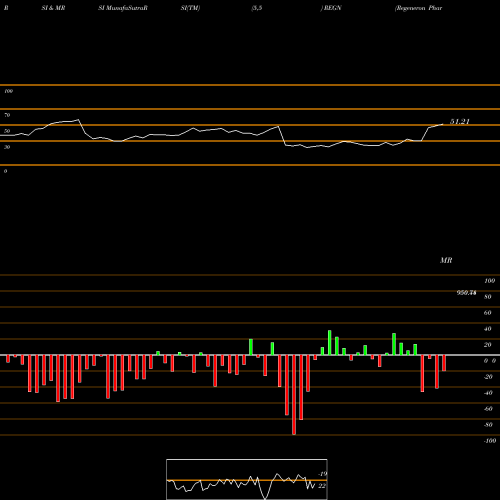Click the 'SI & MR' header label
500x500 pixels.
(x=53, y=8)
